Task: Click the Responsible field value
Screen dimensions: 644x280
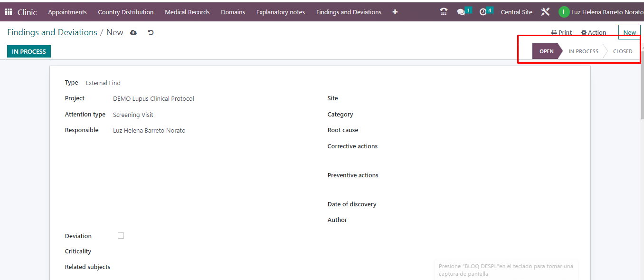Action: [149, 130]
